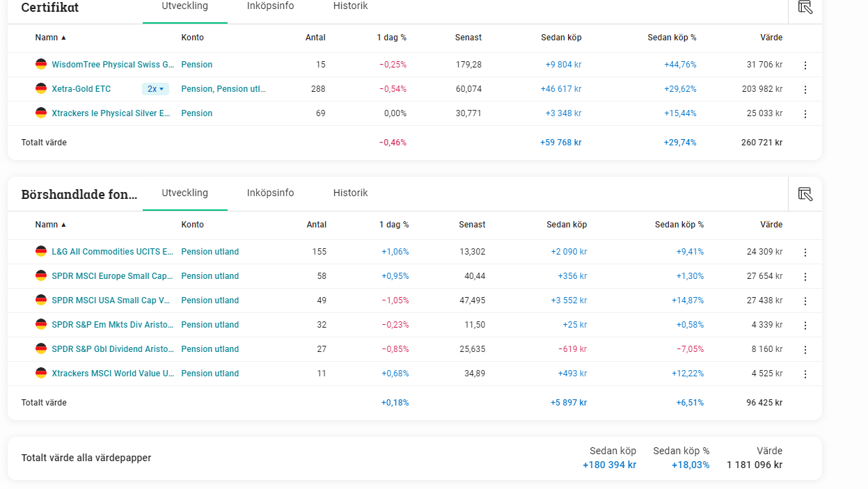Switch to Historik tab in Börshandlade fonder section
The height and width of the screenshot is (489, 868).
tap(350, 193)
